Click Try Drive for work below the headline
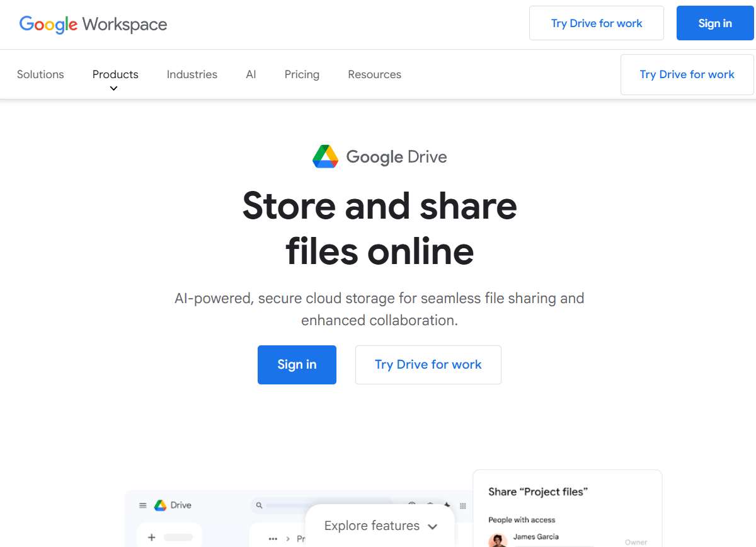The width and height of the screenshot is (756, 547). [x=428, y=364]
